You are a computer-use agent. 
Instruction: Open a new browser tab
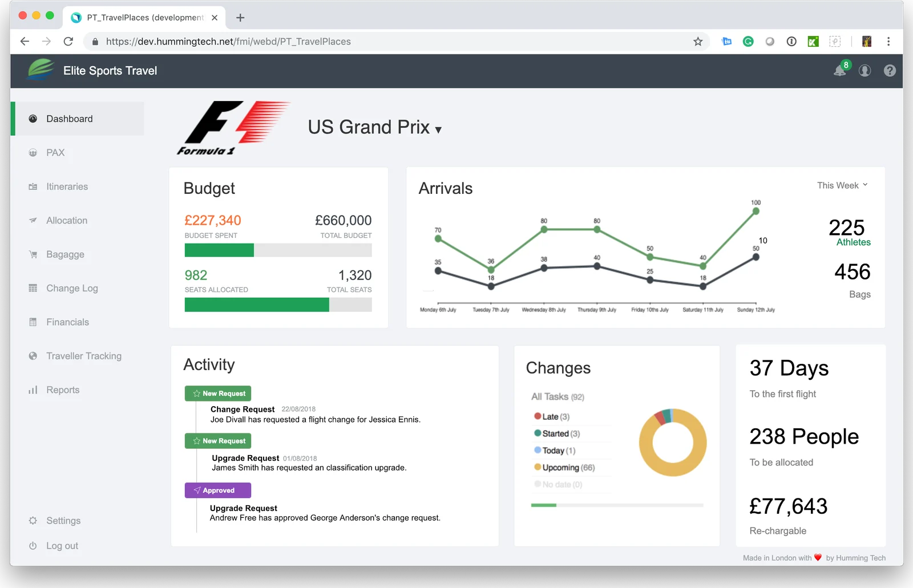(240, 18)
